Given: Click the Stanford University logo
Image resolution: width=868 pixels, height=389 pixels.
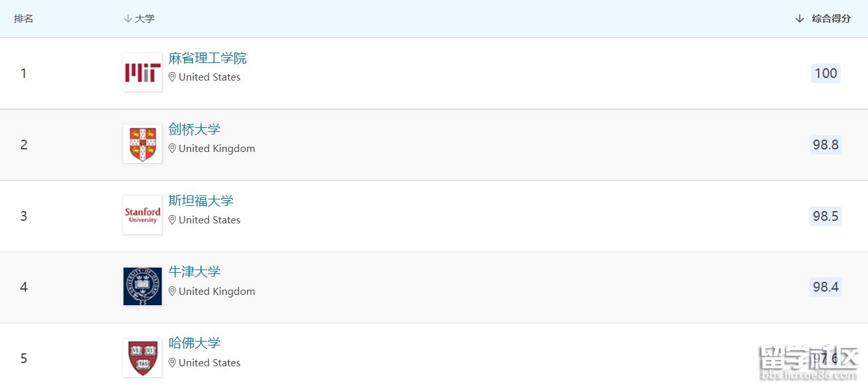Looking at the screenshot, I should pos(142,215).
